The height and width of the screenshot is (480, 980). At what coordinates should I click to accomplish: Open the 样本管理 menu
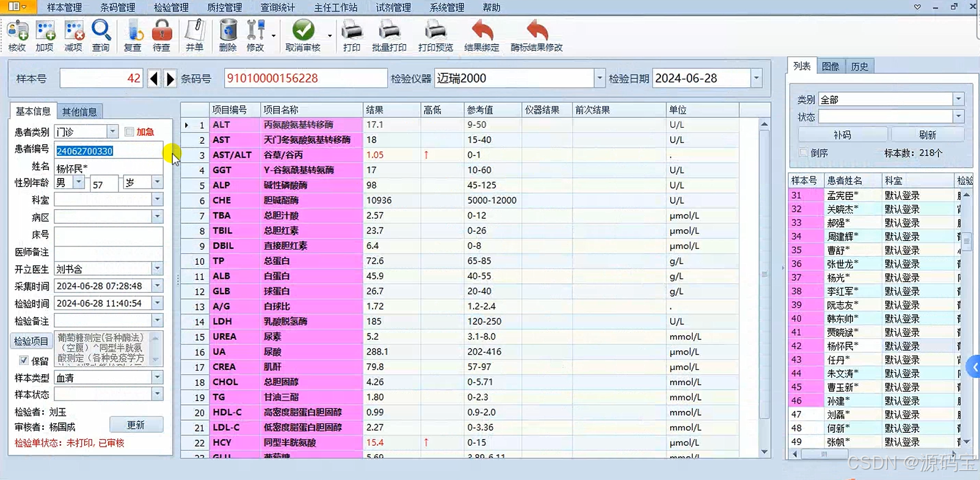[64, 7]
